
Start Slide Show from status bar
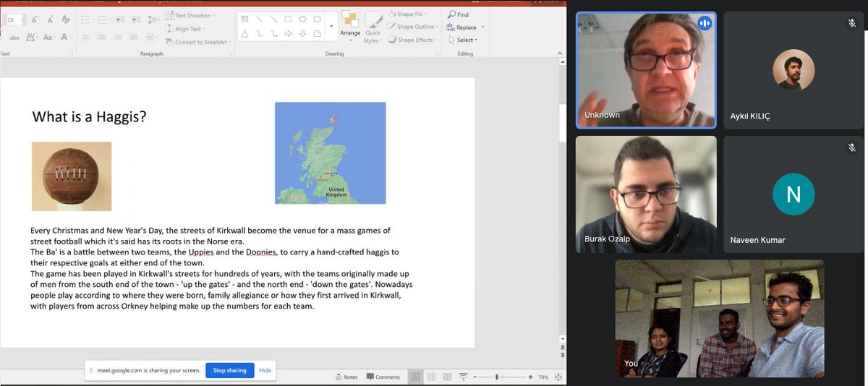click(463, 377)
